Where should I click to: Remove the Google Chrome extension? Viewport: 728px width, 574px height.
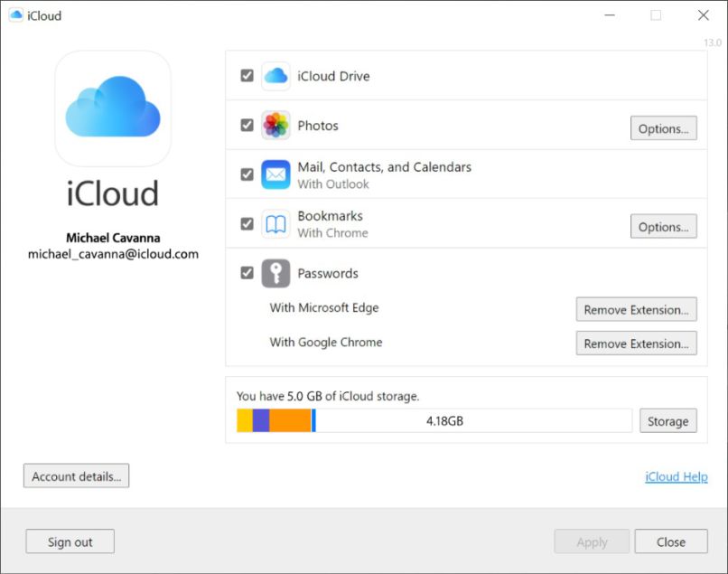coord(636,343)
